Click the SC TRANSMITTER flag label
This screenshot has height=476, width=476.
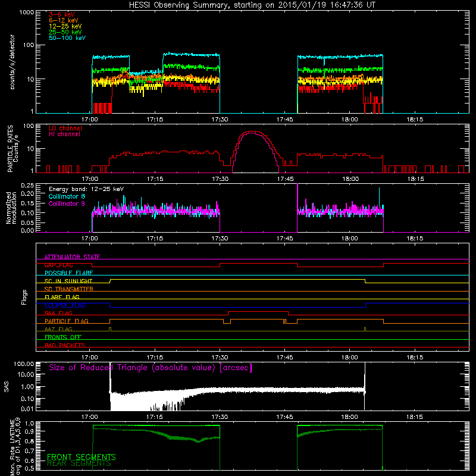tap(69, 289)
